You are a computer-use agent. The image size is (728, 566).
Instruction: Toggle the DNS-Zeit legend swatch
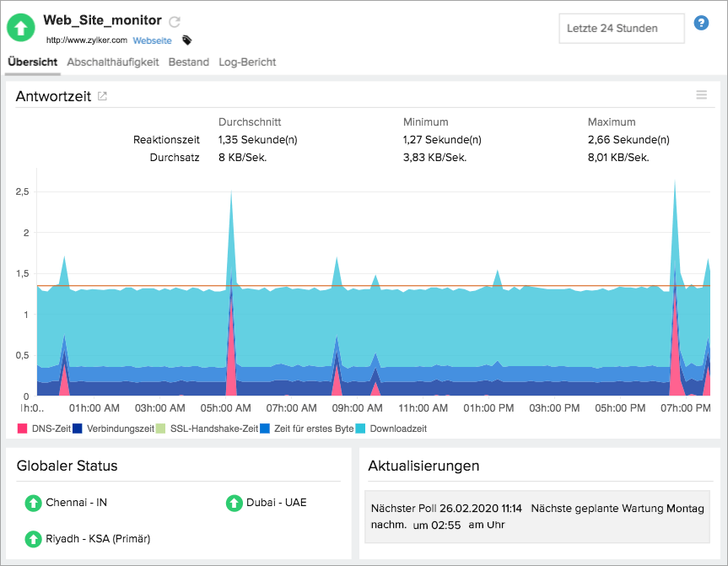pos(22,429)
